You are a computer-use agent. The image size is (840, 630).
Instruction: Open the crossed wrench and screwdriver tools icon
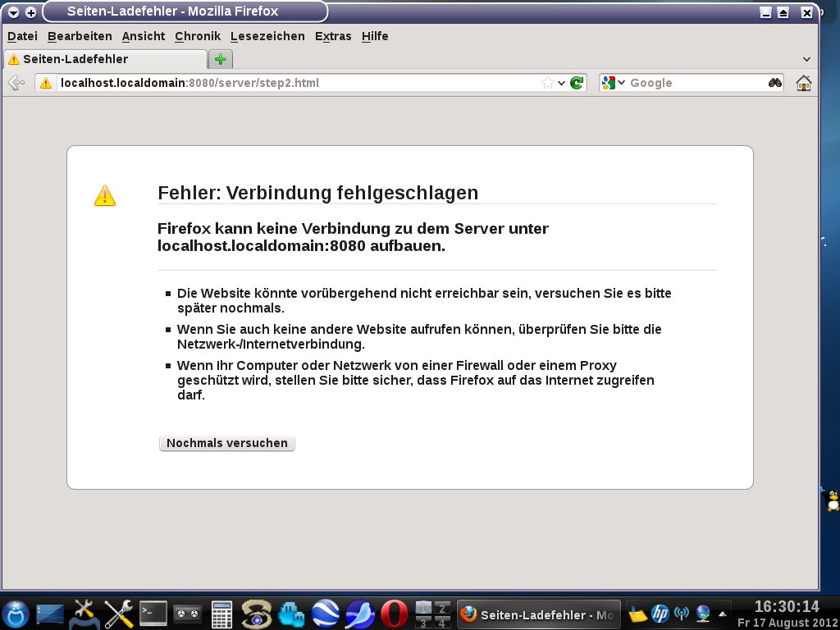(118, 614)
